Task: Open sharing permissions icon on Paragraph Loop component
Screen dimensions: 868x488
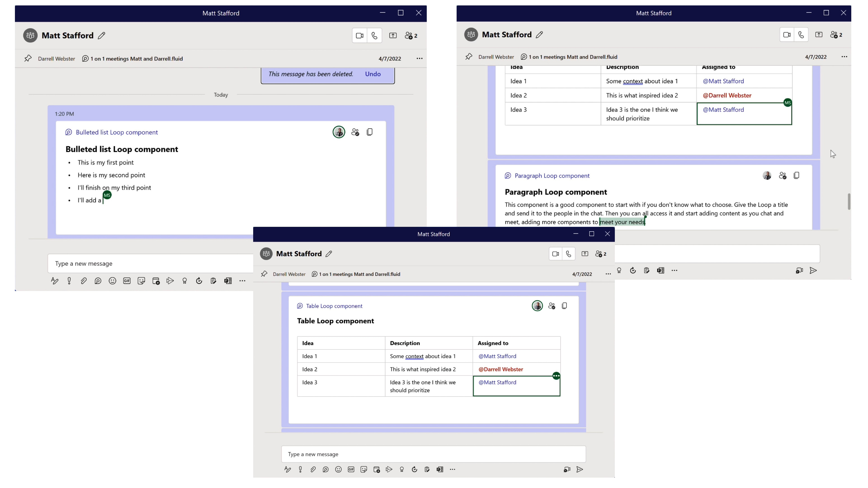Action: [782, 176]
